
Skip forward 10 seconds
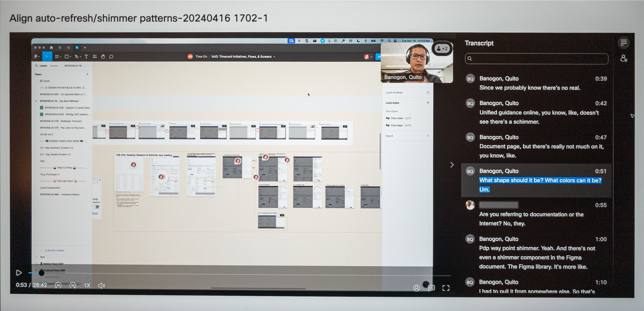tap(73, 285)
